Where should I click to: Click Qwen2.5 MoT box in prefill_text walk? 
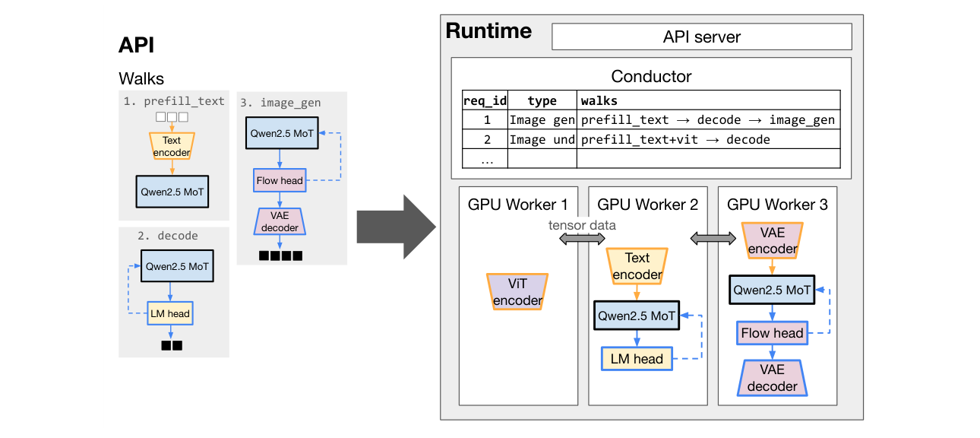tap(173, 192)
